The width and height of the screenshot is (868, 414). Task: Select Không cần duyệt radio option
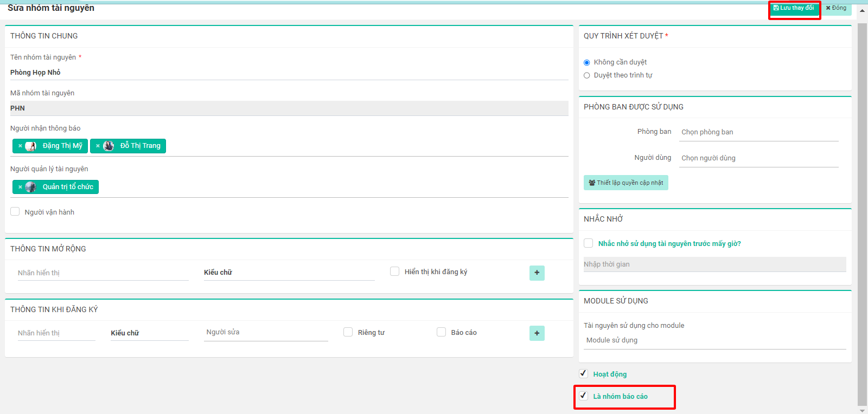point(586,62)
